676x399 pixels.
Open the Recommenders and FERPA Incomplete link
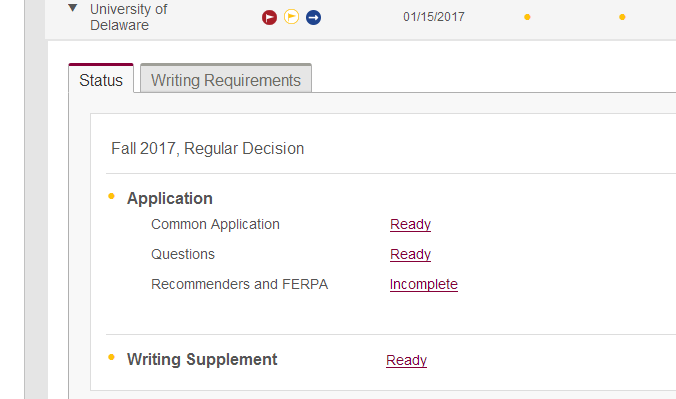point(424,284)
